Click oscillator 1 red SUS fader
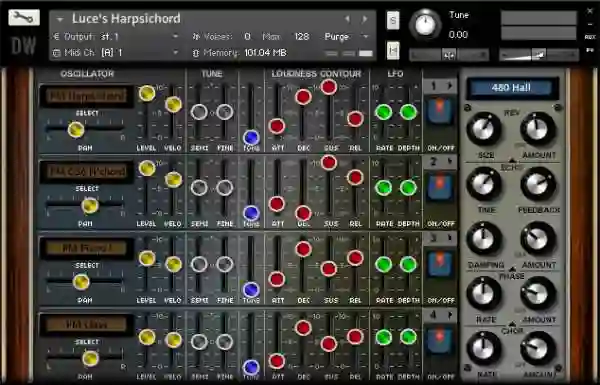600x385 pixels. [329, 87]
